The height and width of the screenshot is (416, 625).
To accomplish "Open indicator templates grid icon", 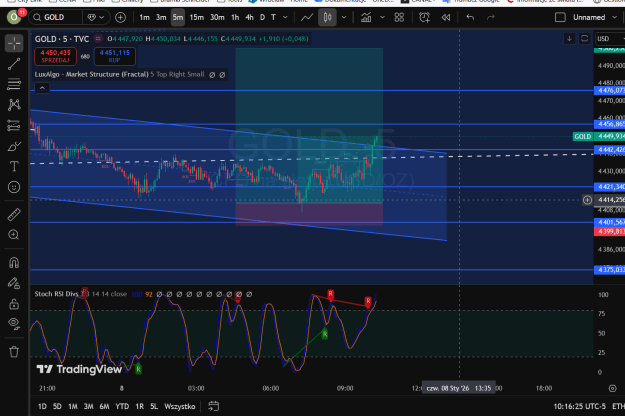I will (x=399, y=17).
